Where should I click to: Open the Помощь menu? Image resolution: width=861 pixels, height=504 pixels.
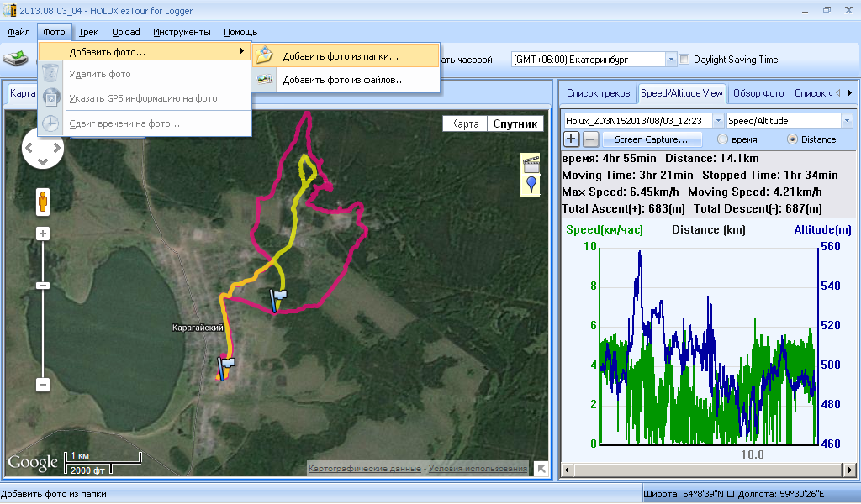tap(240, 32)
